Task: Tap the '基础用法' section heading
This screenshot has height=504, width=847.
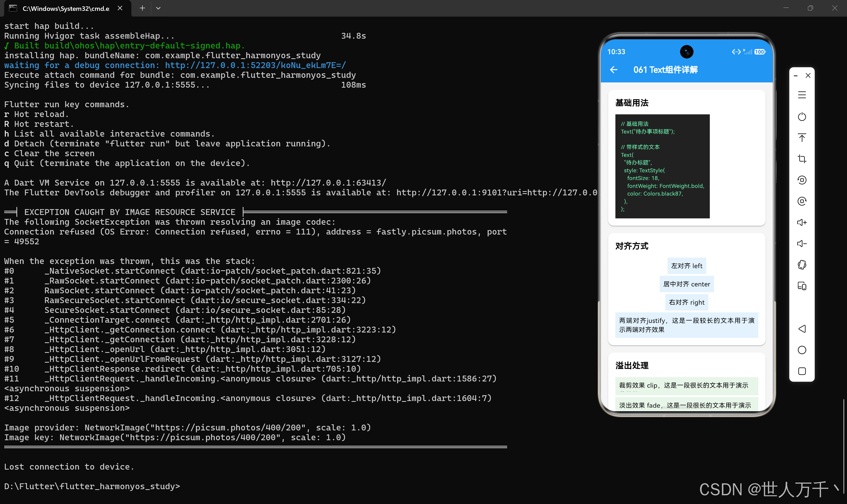Action: pyautogui.click(x=632, y=103)
